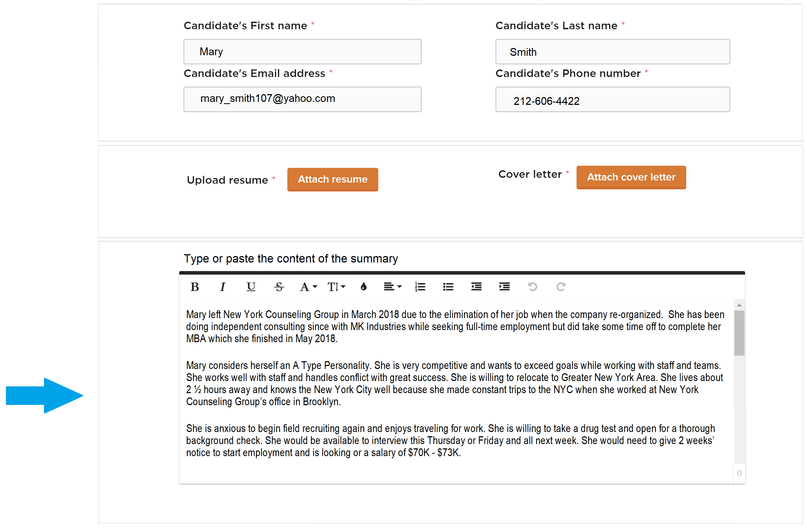Click the Attach resume button
Image resolution: width=807 pixels, height=532 pixels.
(x=333, y=179)
